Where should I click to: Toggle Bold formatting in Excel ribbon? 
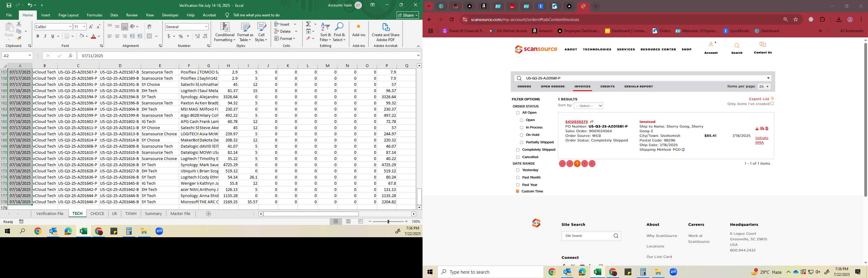(x=38, y=36)
